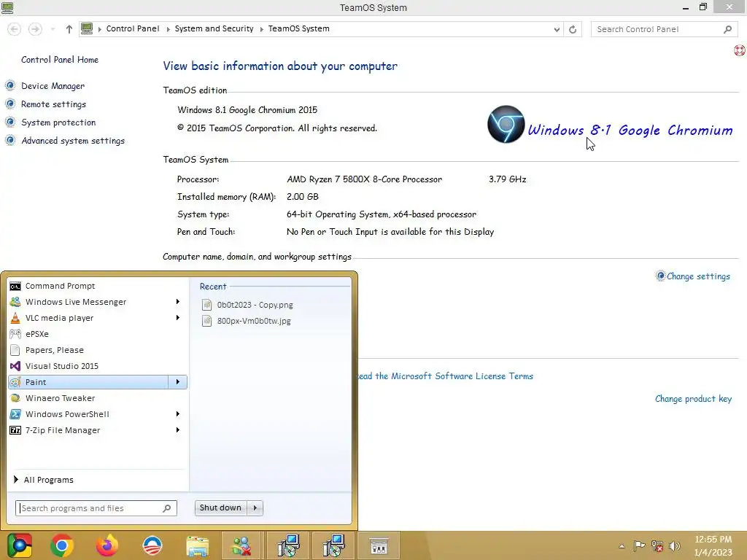Image resolution: width=747 pixels, height=560 pixels.
Task: Go up one level with up arrow
Action: point(69,29)
